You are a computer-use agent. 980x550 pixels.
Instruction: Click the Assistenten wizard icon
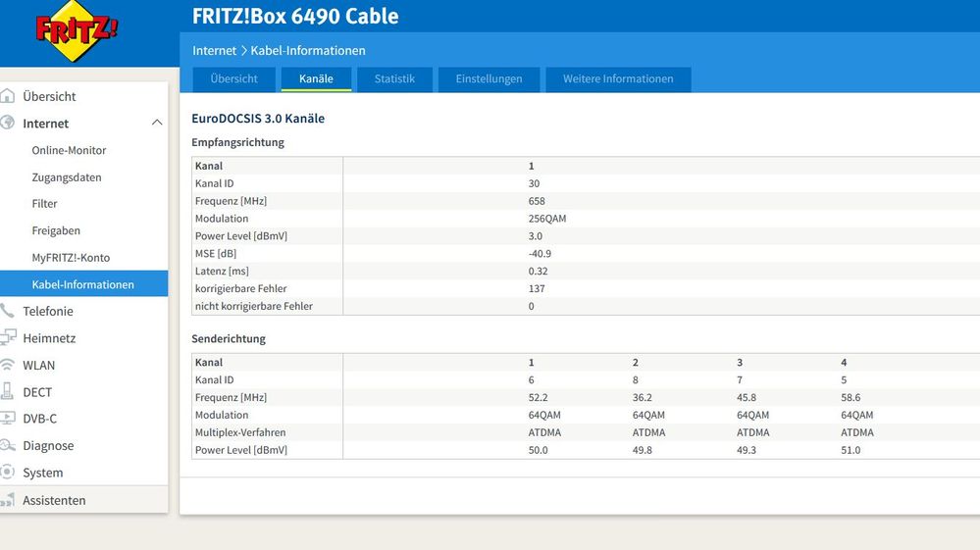pyautogui.click(x=8, y=499)
